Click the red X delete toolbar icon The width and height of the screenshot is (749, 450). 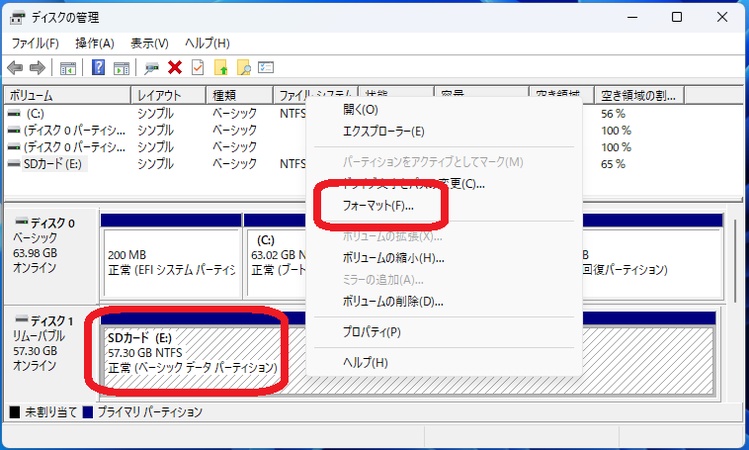tap(175, 68)
